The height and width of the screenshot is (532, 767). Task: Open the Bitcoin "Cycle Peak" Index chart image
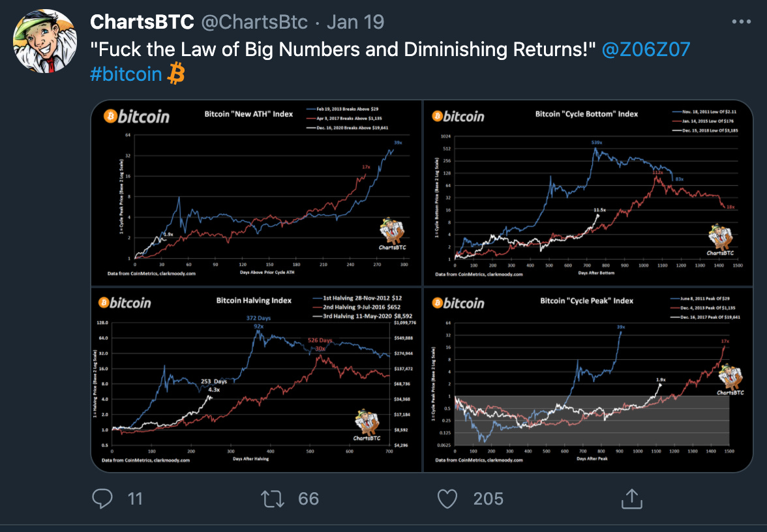click(x=588, y=380)
